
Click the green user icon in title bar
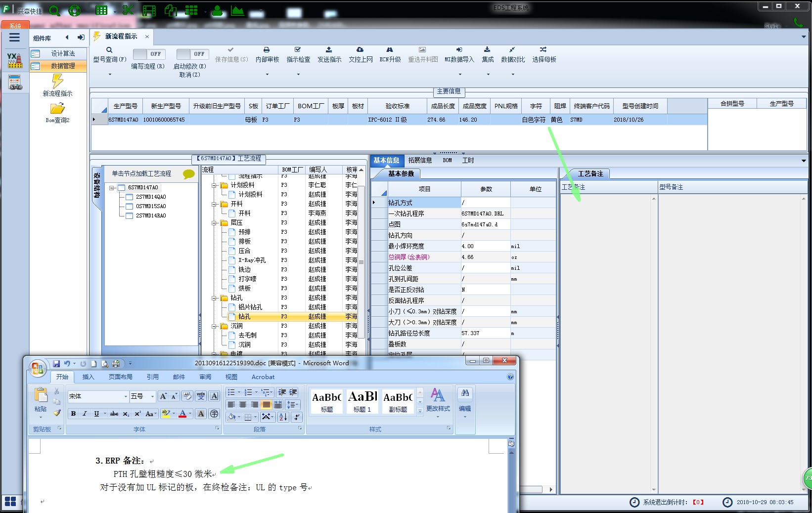tap(217, 10)
